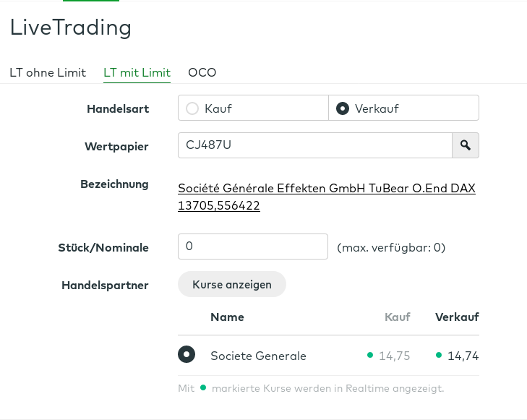Click the magnifier search icon beside Wertpapier

[466, 145]
